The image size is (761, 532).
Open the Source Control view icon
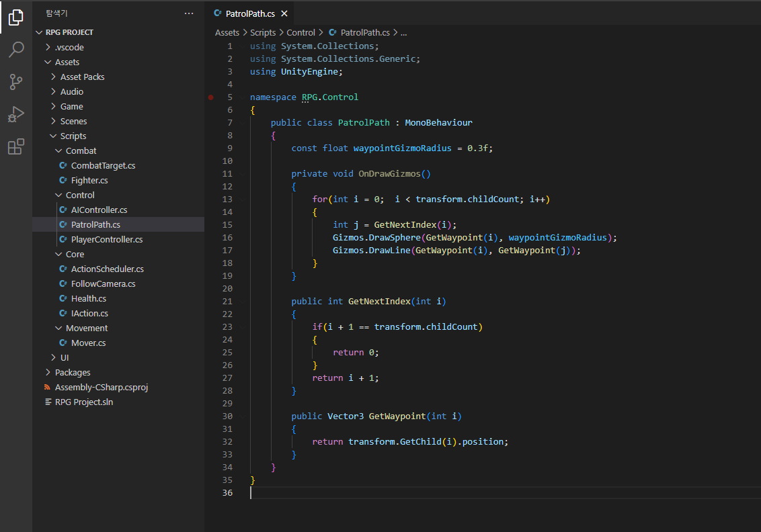pyautogui.click(x=16, y=82)
